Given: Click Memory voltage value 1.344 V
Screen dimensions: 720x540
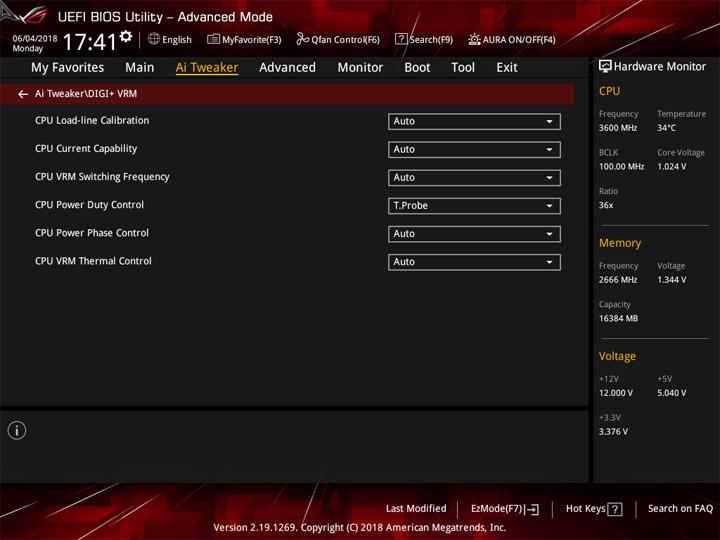Looking at the screenshot, I should 671,280.
